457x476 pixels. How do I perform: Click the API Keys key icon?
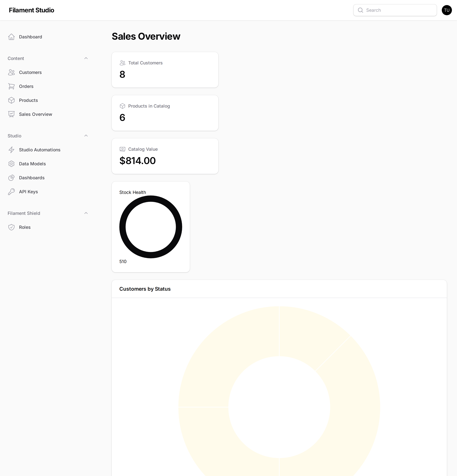click(x=11, y=192)
